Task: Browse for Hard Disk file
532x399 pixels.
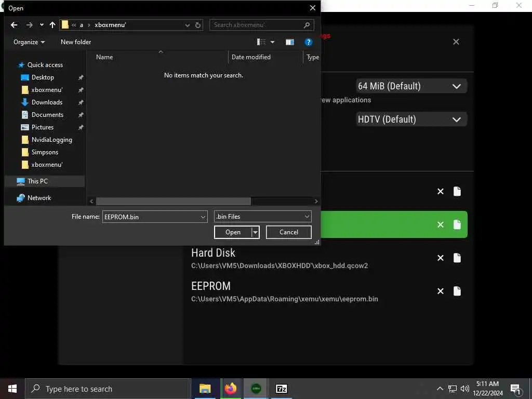Action: tap(457, 258)
